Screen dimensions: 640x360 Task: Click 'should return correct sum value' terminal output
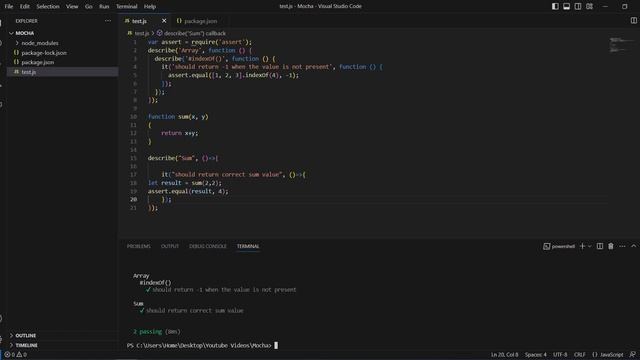(195, 311)
